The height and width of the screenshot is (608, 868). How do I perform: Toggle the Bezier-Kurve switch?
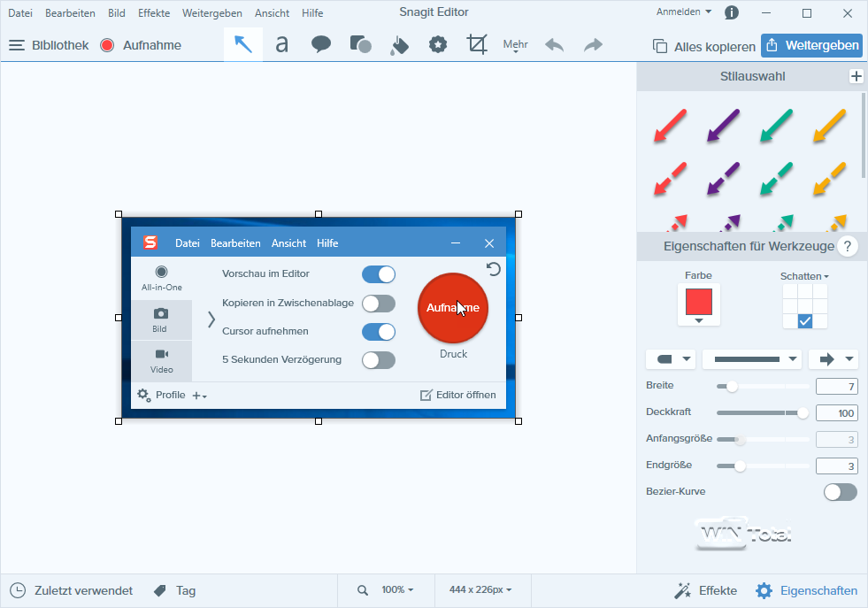[841, 492]
